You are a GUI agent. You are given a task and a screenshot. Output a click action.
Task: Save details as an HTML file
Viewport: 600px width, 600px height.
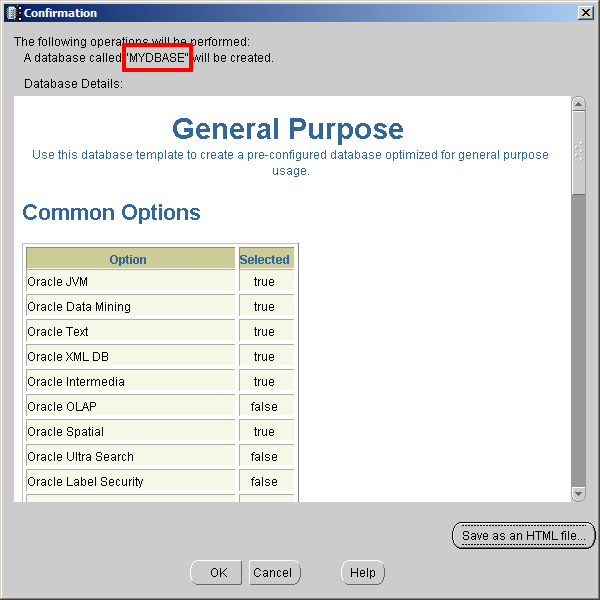523,535
